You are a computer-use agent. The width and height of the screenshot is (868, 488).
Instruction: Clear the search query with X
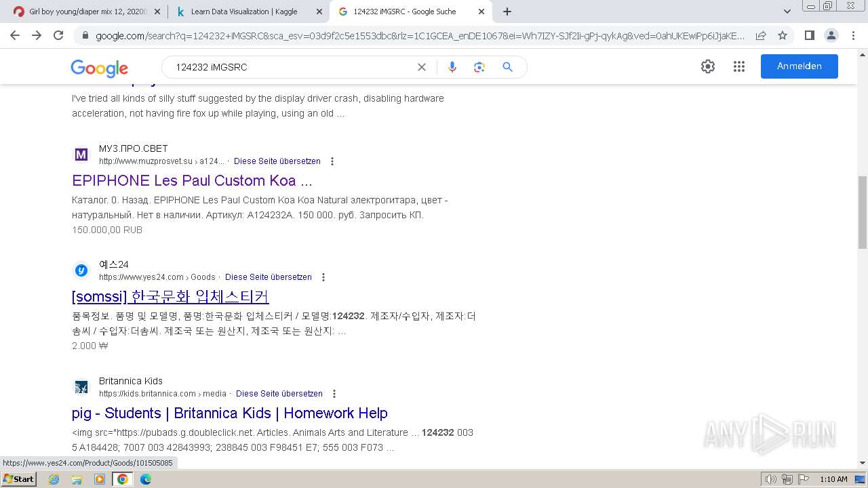(x=422, y=67)
